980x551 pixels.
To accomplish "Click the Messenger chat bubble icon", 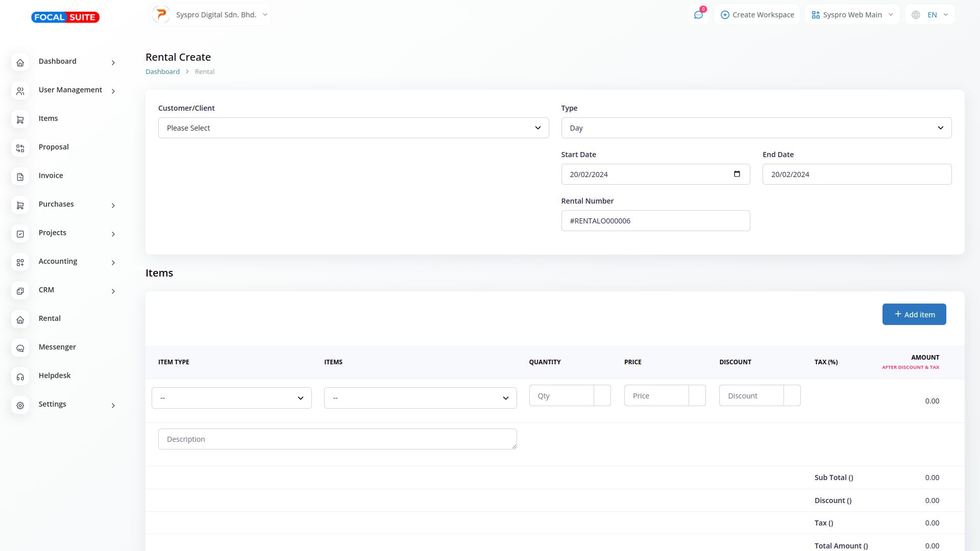I will pos(20,348).
